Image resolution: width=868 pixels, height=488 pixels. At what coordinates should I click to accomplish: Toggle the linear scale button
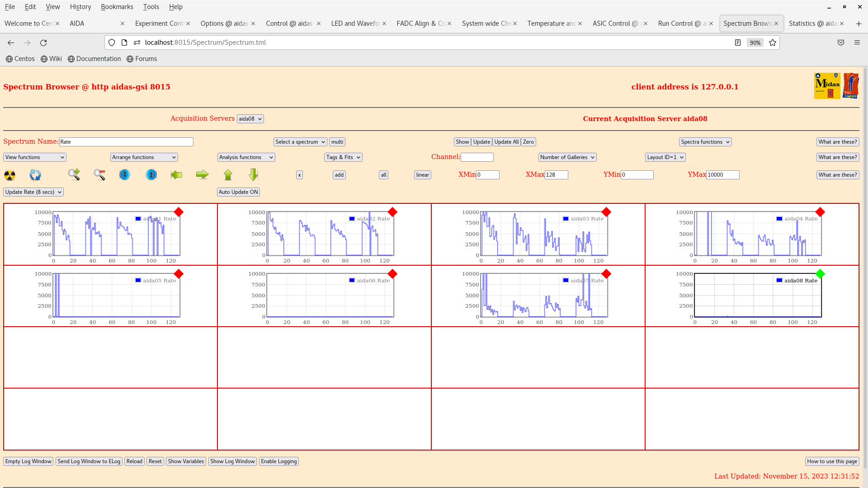point(422,175)
